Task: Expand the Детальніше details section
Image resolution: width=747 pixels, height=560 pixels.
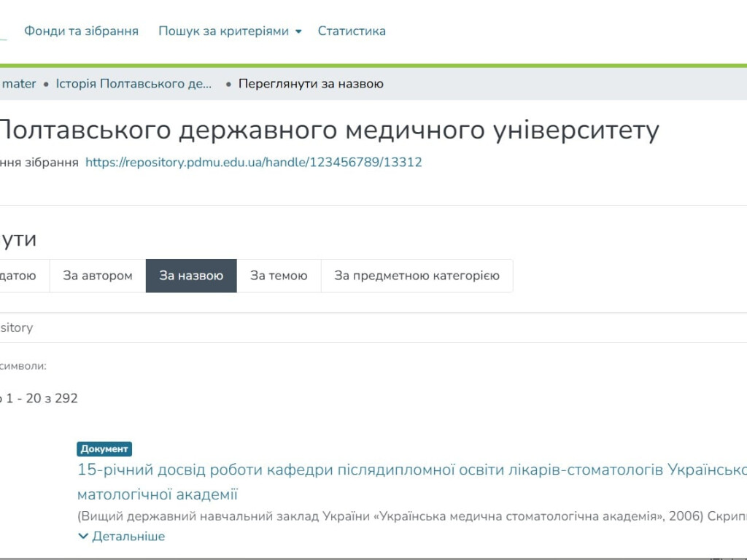Action: (x=128, y=537)
